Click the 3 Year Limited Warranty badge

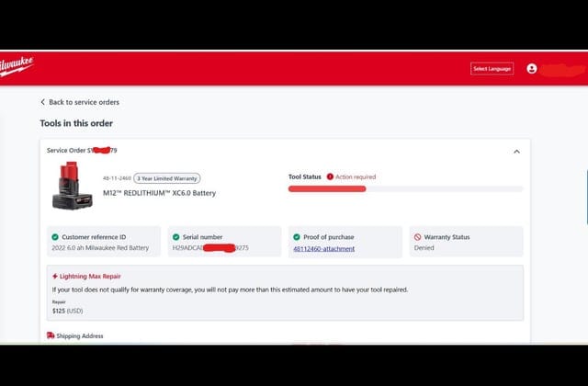(167, 178)
